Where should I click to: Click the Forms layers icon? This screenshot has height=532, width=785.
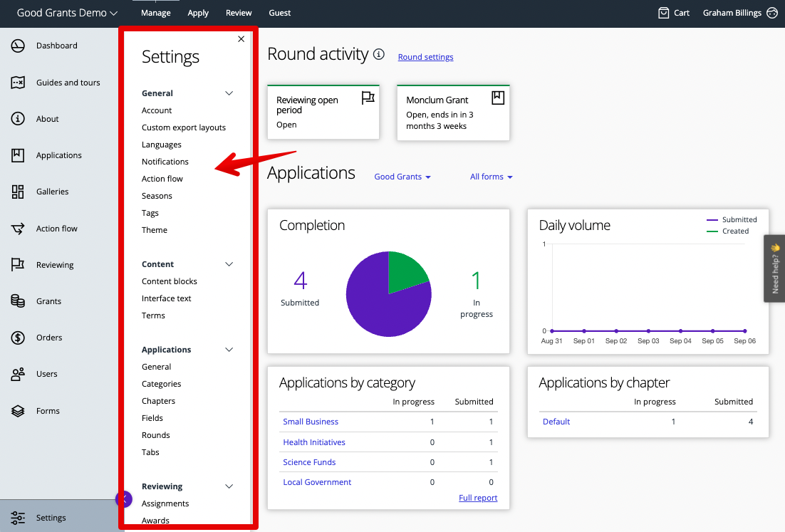(18, 411)
